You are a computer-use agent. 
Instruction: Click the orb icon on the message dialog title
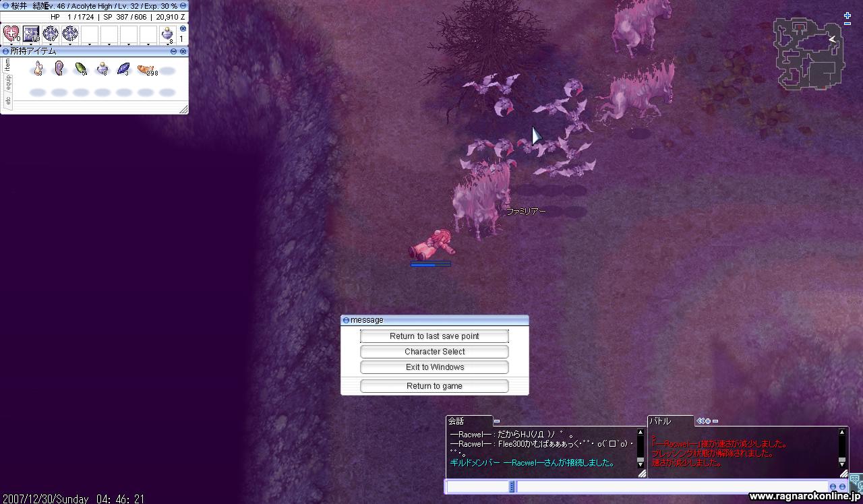pos(346,320)
